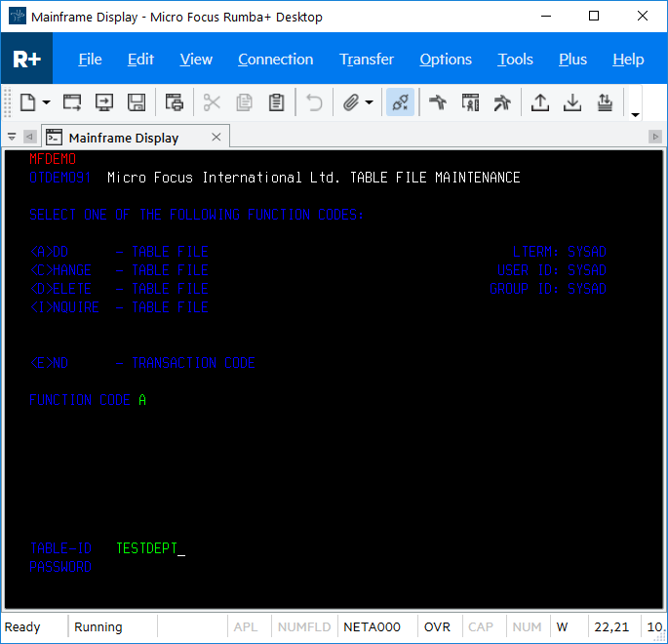Click the Receive file download icon
The image size is (668, 644).
click(x=572, y=102)
